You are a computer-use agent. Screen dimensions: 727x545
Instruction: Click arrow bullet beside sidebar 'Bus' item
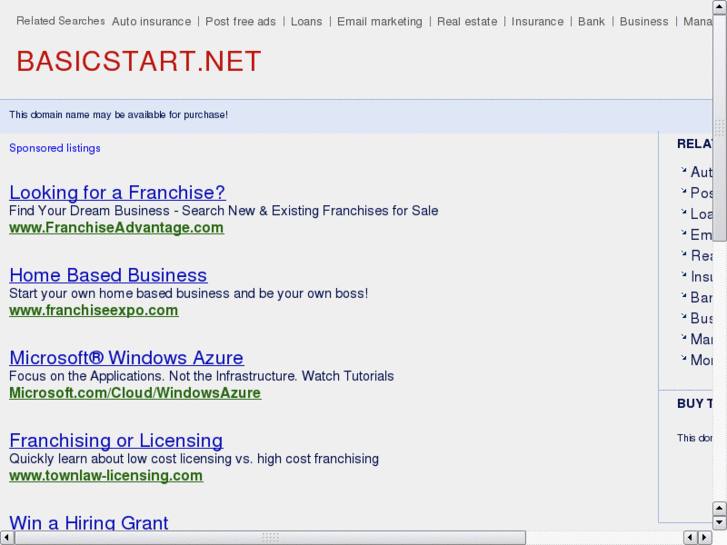pyautogui.click(x=683, y=316)
